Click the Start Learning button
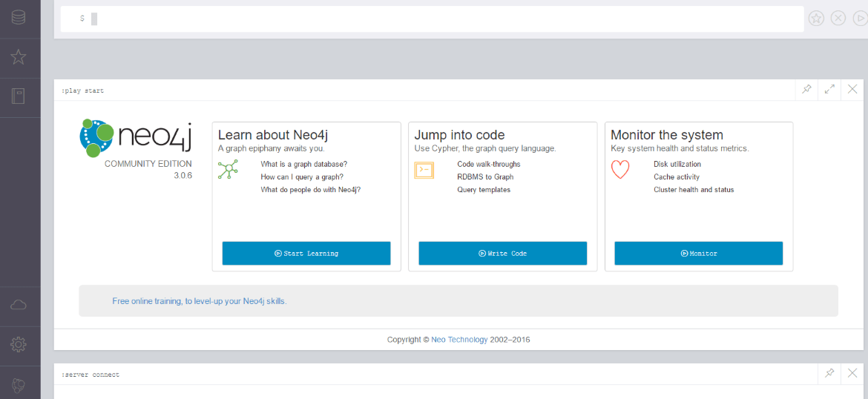 (306, 254)
